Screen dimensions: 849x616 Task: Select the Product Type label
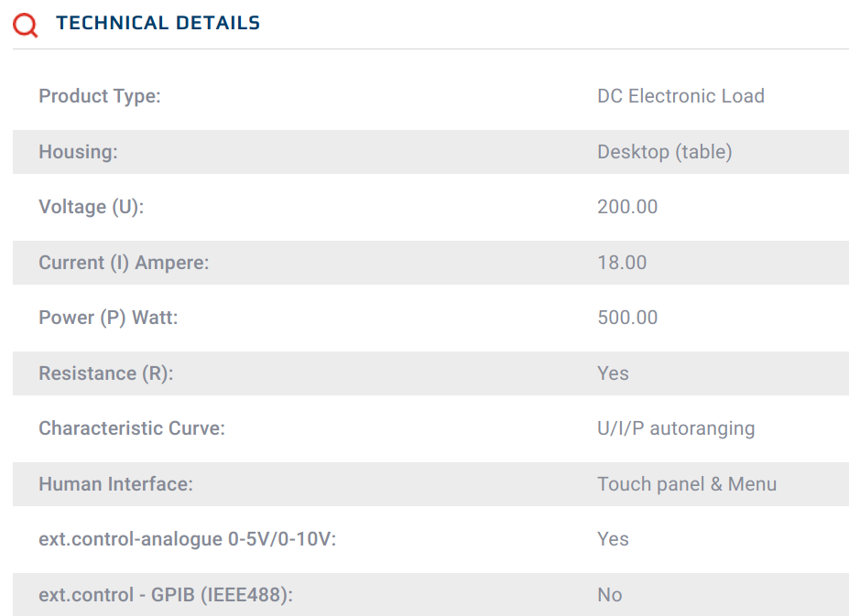click(x=100, y=96)
